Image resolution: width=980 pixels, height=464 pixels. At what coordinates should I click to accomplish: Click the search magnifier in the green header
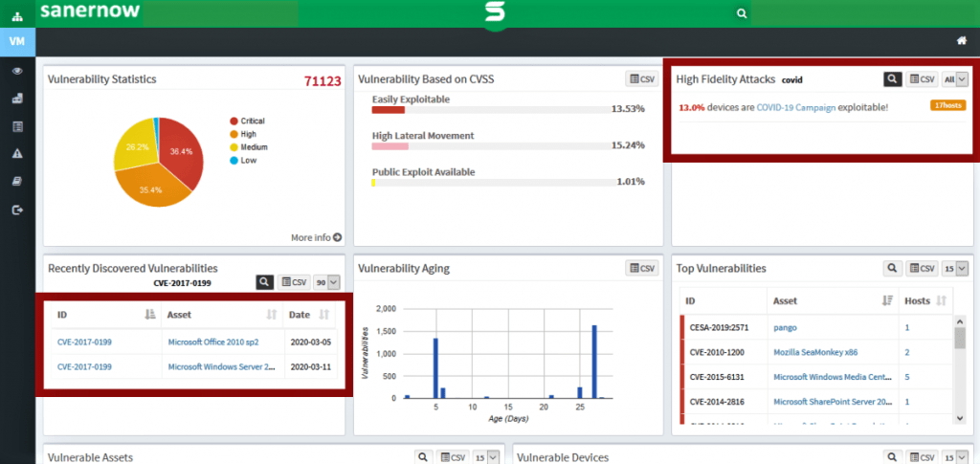[x=740, y=13]
